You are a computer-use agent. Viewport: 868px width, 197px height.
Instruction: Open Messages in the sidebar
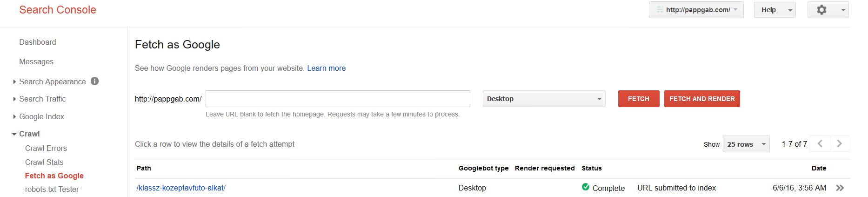click(x=36, y=61)
